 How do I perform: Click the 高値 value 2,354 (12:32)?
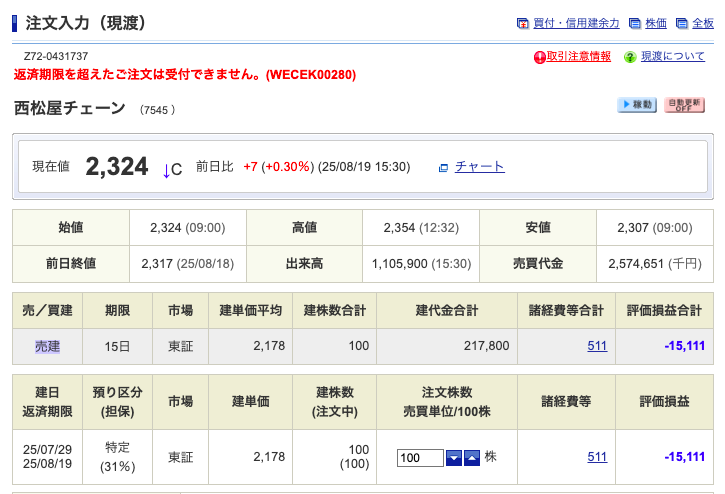point(421,228)
